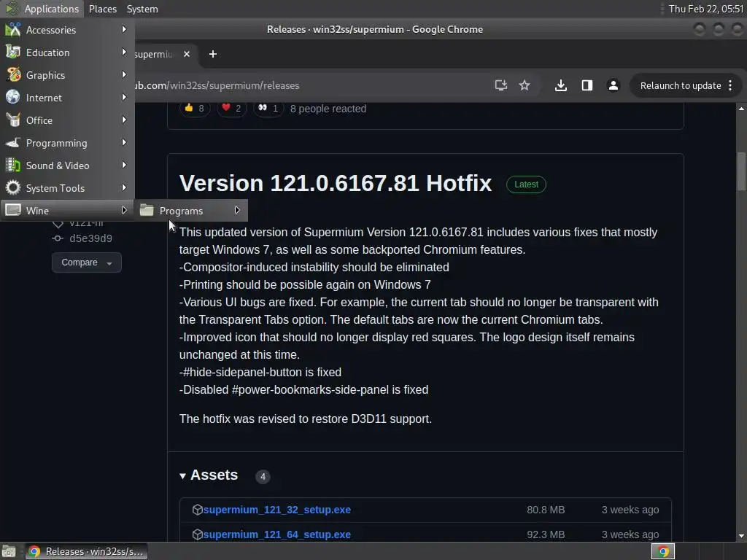The width and height of the screenshot is (747, 560).
Task: Toggle the Chrome side panel icon
Action: click(x=587, y=85)
